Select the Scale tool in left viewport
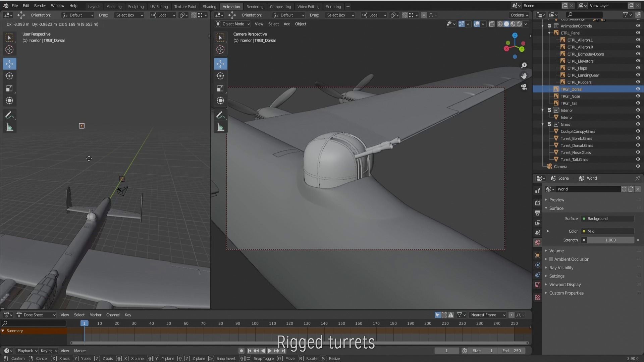 [x=9, y=88]
